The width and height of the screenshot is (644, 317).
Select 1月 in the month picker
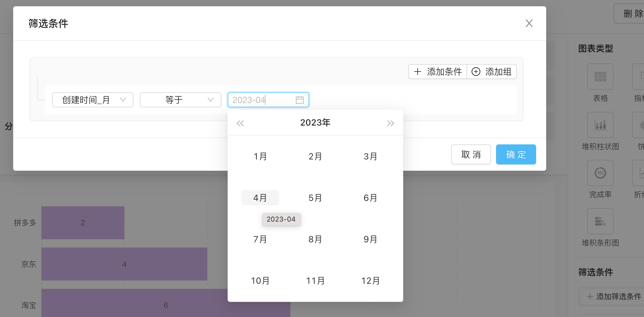pos(260,156)
